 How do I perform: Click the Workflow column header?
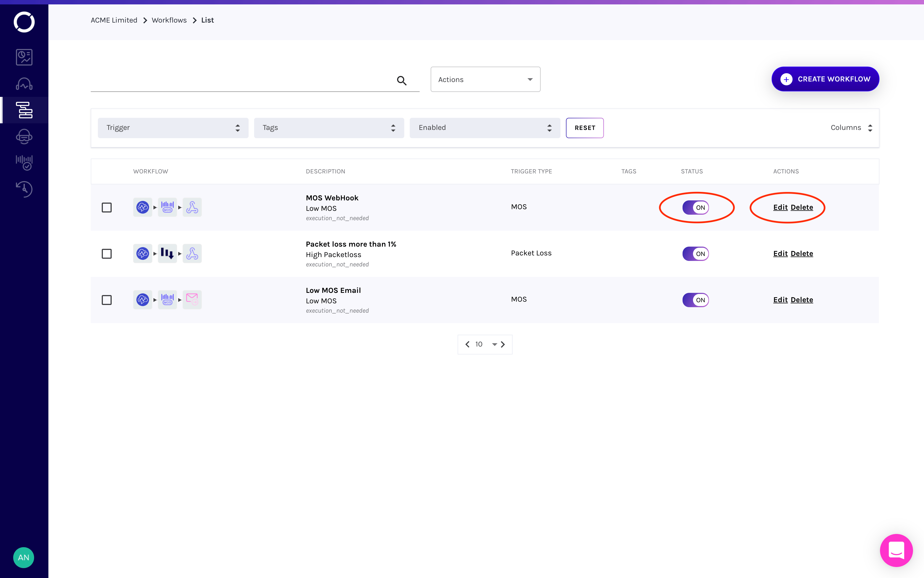150,171
